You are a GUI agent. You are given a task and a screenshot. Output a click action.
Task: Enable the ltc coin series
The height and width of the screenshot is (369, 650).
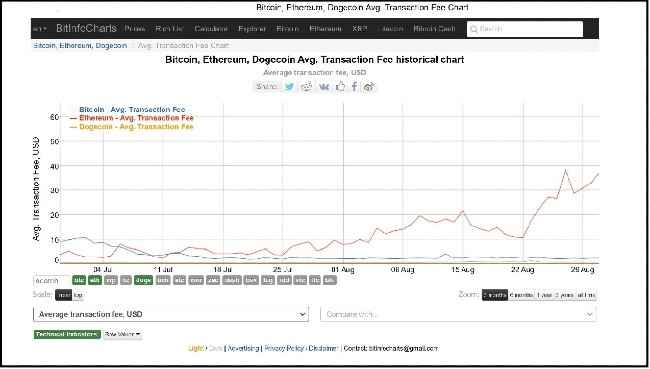(126, 280)
